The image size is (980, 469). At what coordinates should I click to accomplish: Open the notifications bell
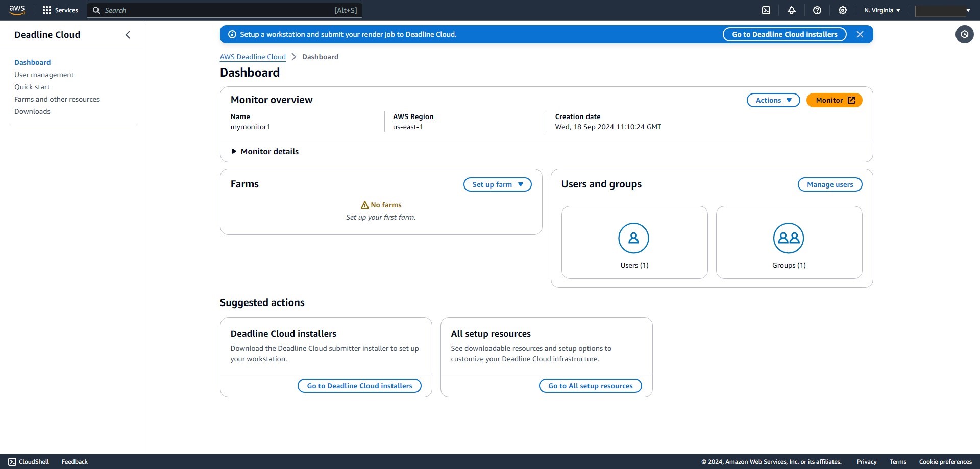[x=792, y=10]
